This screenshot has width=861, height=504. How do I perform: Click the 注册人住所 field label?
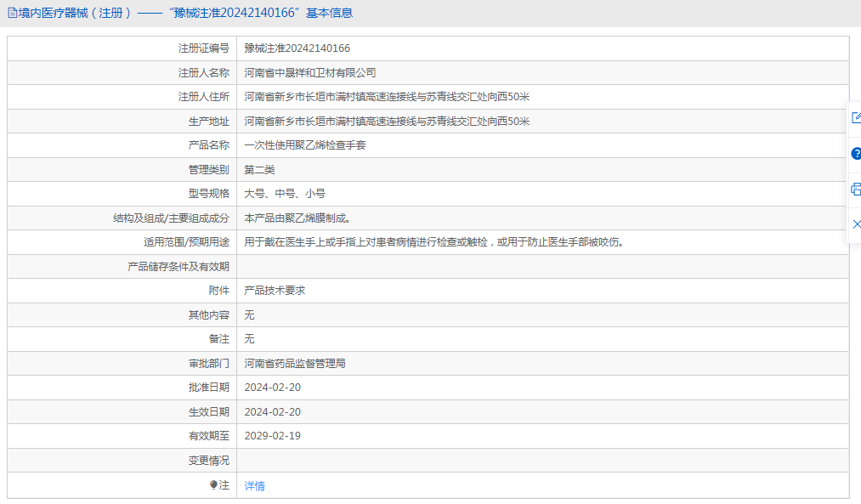[x=204, y=97]
